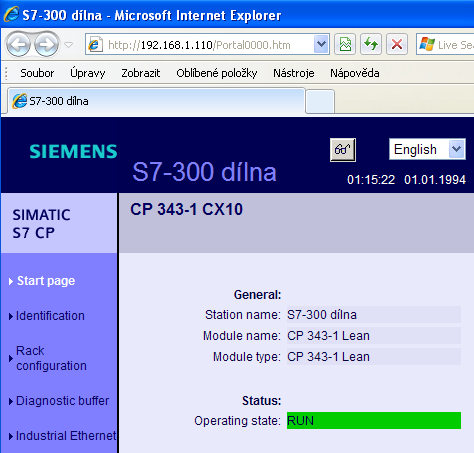Open the Nástroje menu
The height and width of the screenshot is (453, 474).
(x=294, y=73)
